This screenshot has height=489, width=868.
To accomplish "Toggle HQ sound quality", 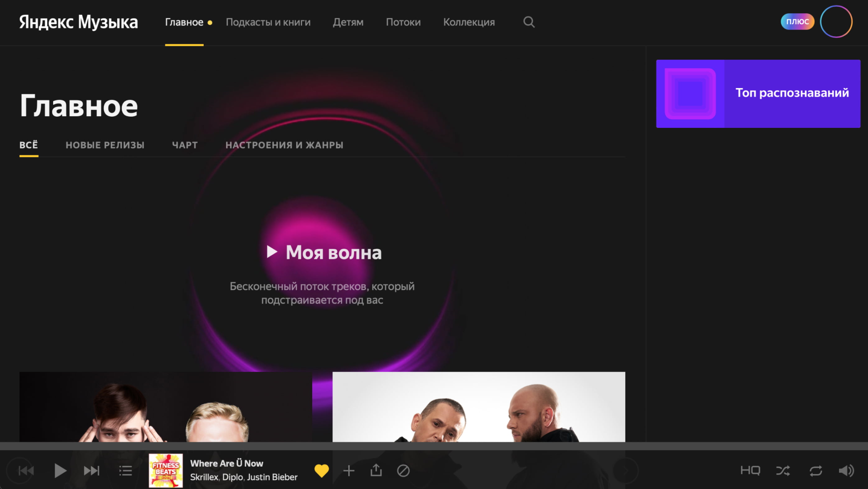I will pyautogui.click(x=750, y=470).
